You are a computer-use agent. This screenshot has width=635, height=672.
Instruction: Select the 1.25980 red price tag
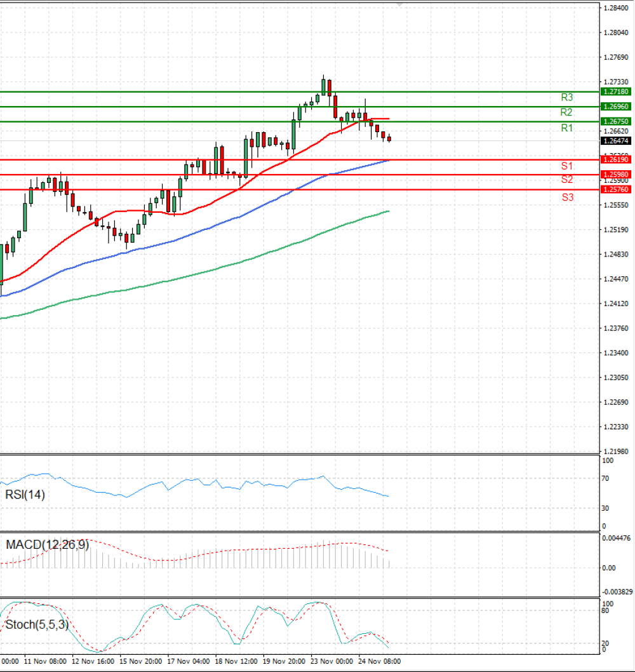616,175
